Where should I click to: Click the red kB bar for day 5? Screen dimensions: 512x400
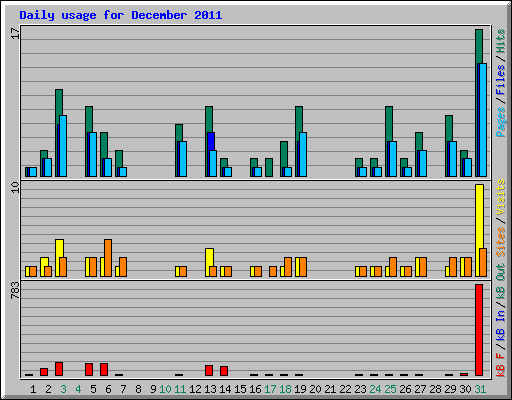[x=89, y=369]
